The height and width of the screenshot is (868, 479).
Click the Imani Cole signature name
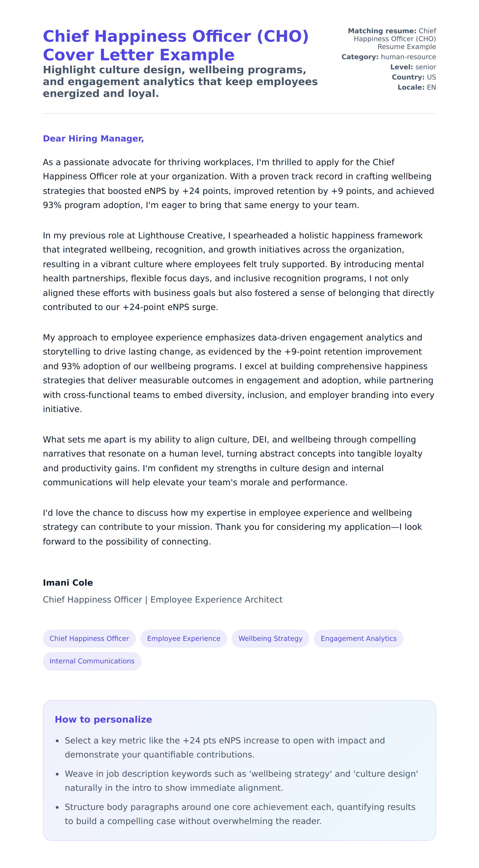tap(68, 583)
